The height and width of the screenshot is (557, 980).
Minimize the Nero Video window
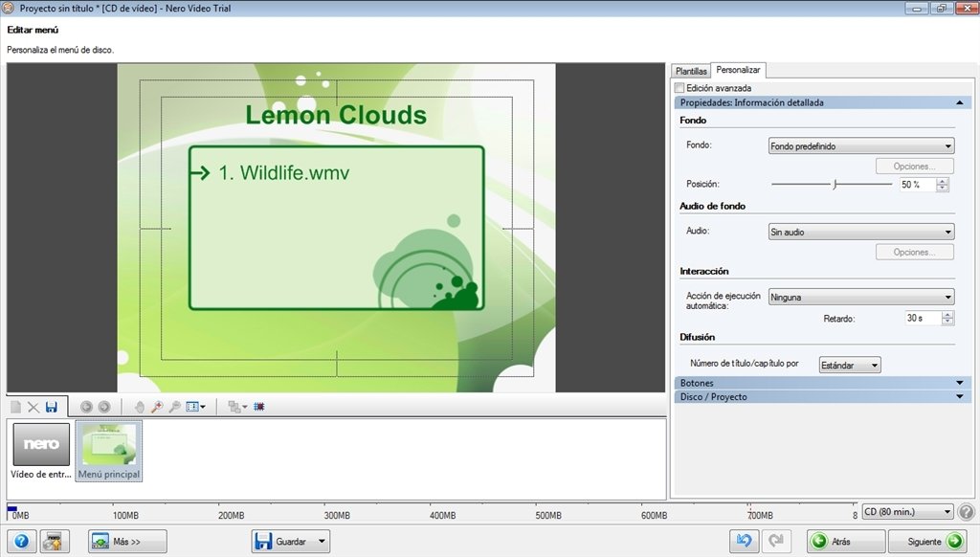(917, 8)
